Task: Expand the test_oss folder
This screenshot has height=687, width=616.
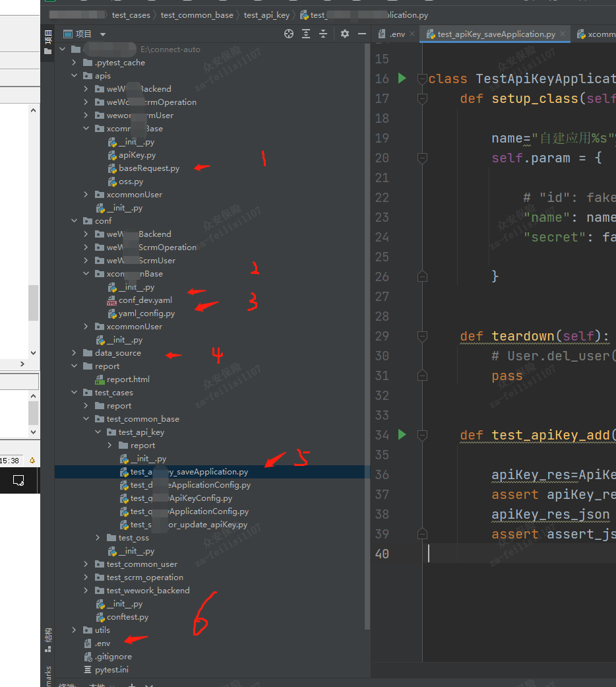Action: (98, 538)
